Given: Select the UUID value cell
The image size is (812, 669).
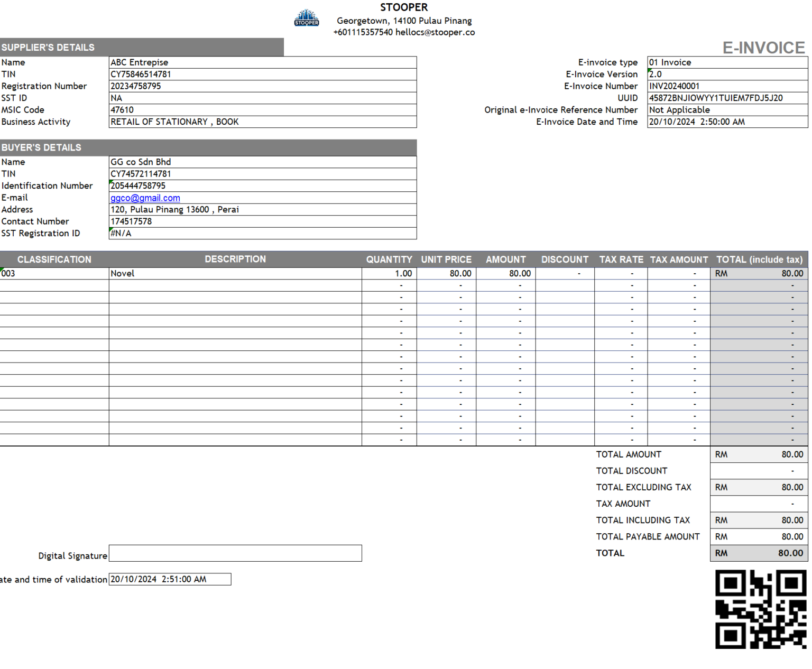Looking at the screenshot, I should (x=727, y=98).
